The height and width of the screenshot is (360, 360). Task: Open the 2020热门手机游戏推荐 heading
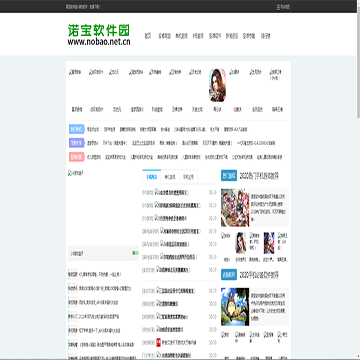pos(259,176)
